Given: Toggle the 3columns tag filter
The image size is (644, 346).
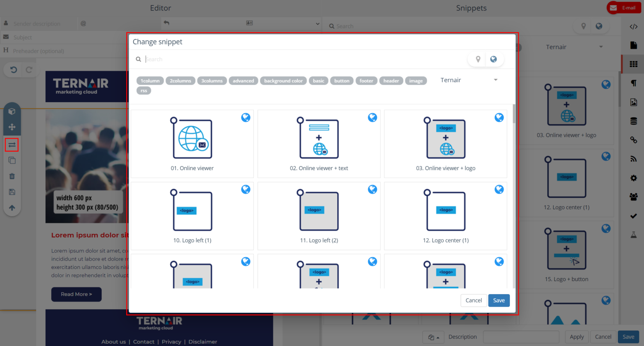Looking at the screenshot, I should pyautogui.click(x=212, y=81).
